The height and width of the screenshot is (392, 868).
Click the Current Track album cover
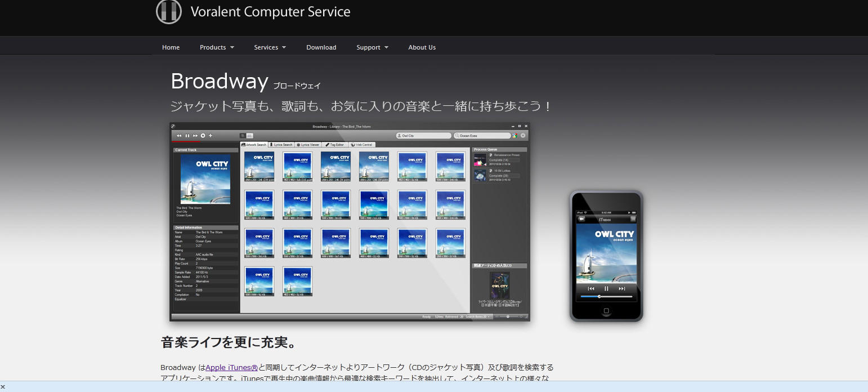[205, 179]
